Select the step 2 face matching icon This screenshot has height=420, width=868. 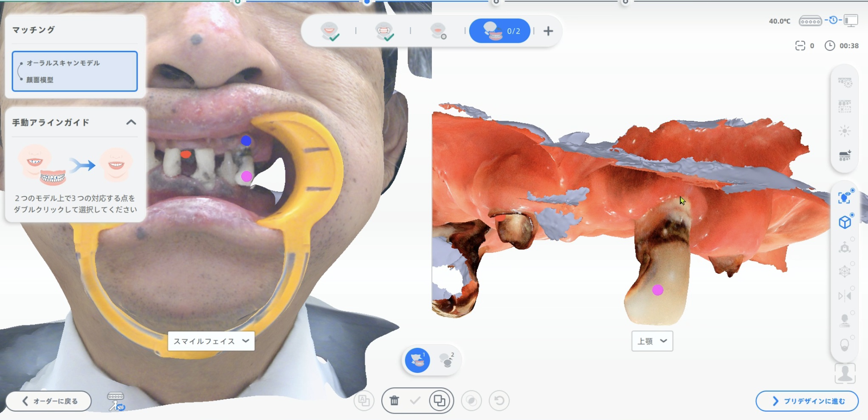(x=446, y=360)
